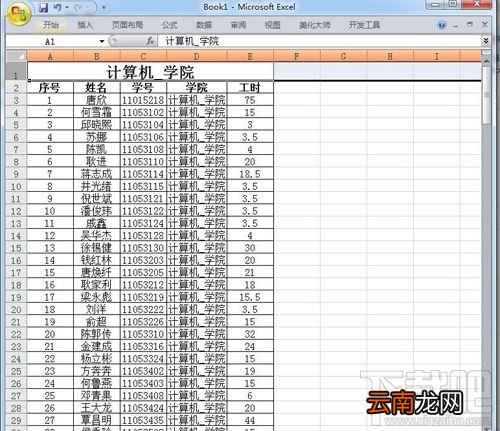Image resolution: width=500 pixels, height=431 pixels.
Task: Click the Redo icon in quick access toolbar
Action: 78,7
